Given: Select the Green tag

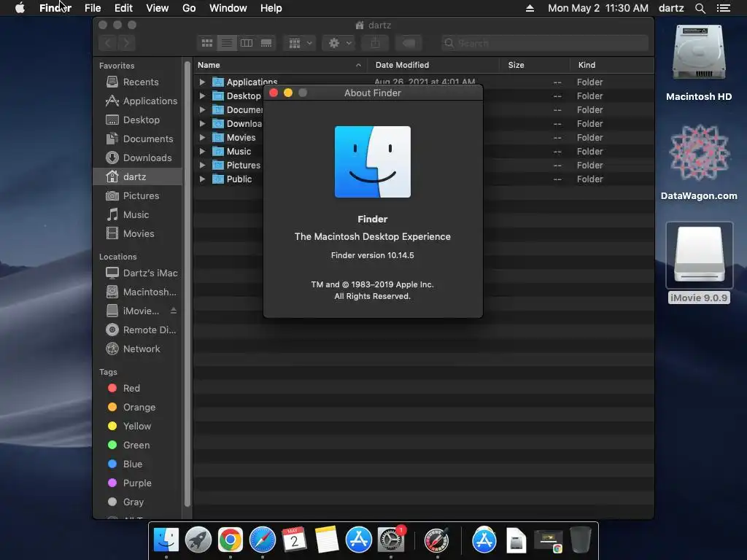Looking at the screenshot, I should tap(138, 445).
